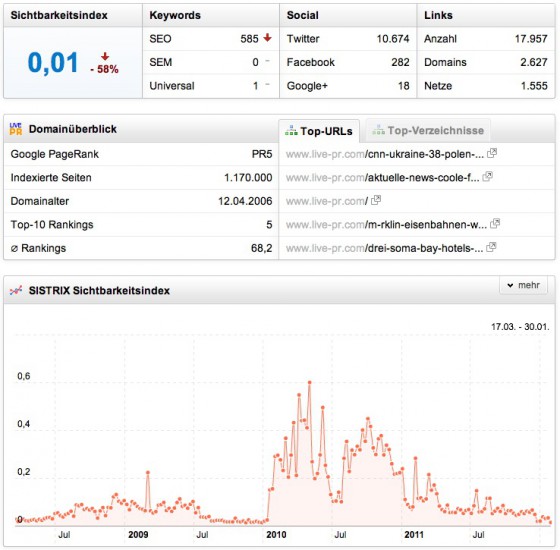This screenshot has width=560, height=550.
Task: Click the Anzahl links value 17.957
Action: 531,39
